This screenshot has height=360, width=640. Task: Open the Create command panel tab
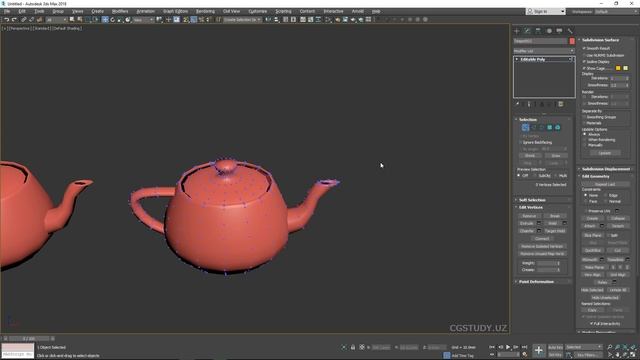517,31
